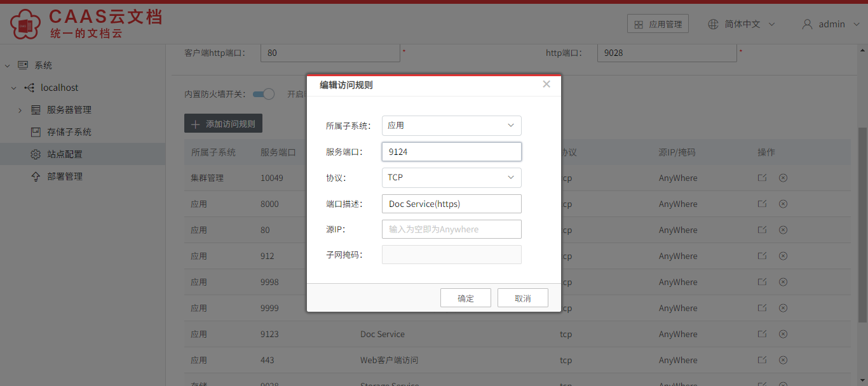This screenshot has height=386, width=868.
Task: Open the 所属子系统 dropdown
Action: (x=452, y=126)
